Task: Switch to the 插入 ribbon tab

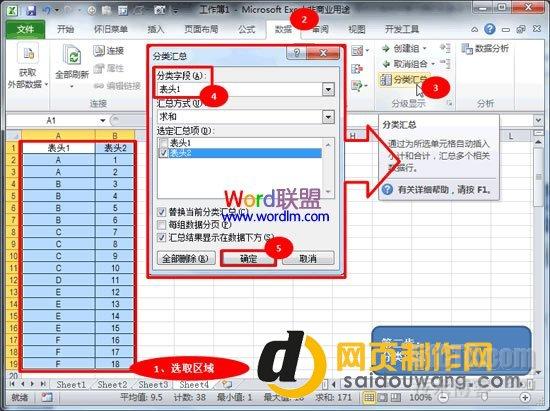Action: pos(156,29)
